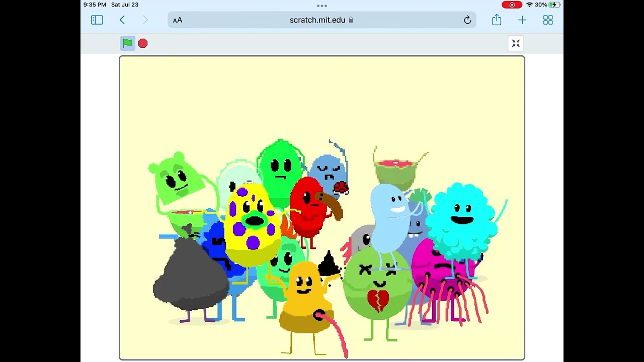Open the AA reader and text size menu

pyautogui.click(x=178, y=20)
